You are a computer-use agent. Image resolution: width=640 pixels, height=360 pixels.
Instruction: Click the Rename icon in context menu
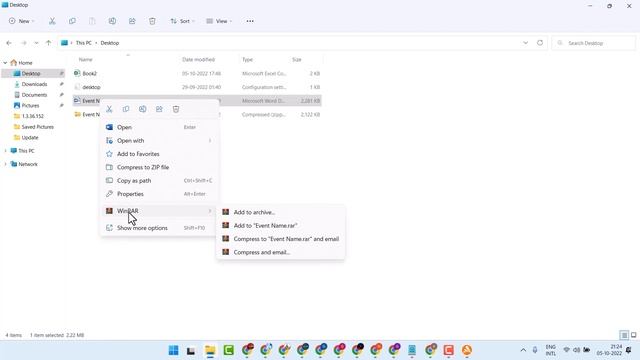click(x=142, y=109)
